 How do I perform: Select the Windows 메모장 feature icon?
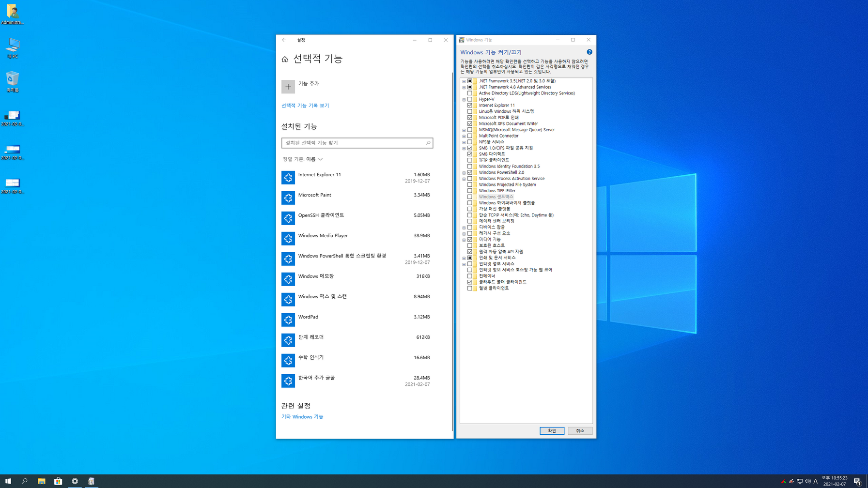coord(288,279)
